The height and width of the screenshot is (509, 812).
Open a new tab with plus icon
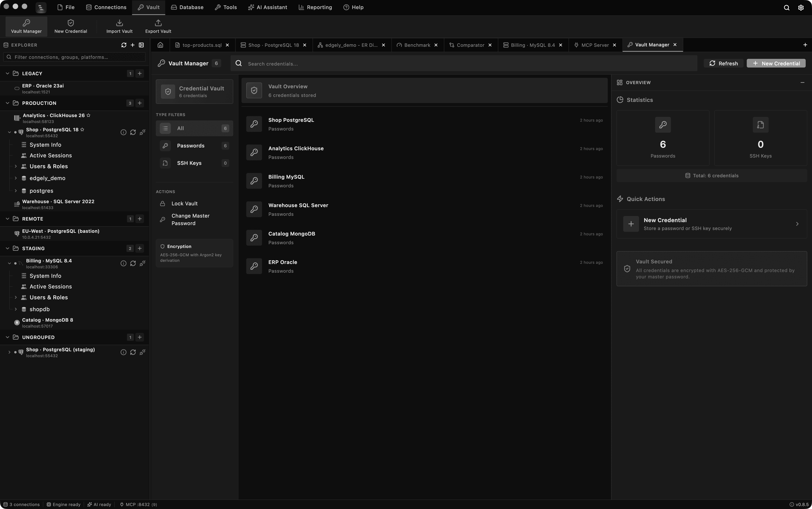[805, 45]
